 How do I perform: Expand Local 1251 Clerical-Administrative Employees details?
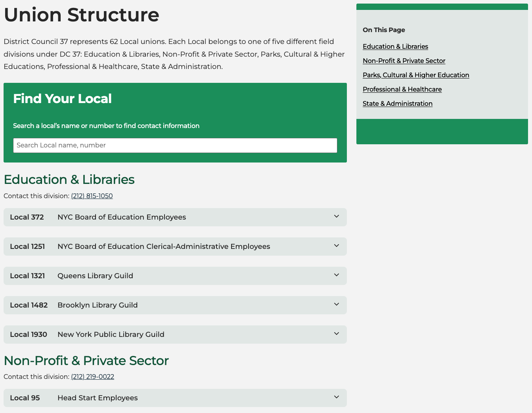tap(336, 246)
